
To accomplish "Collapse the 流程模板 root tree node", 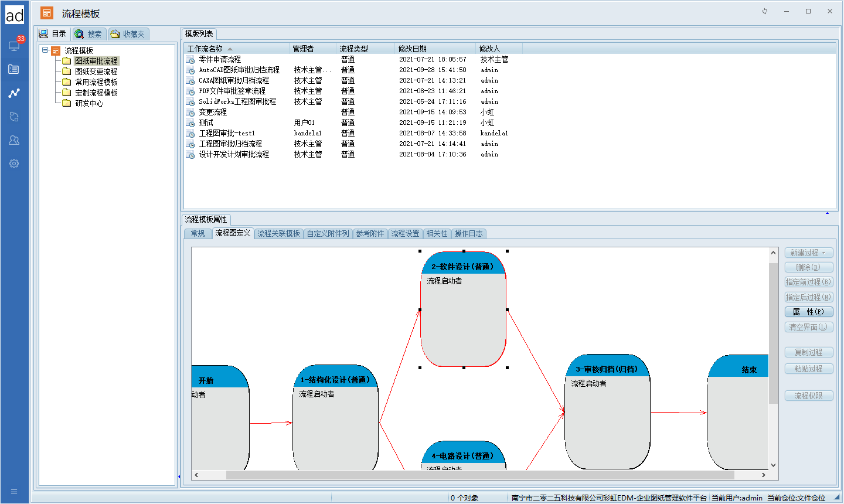I will pos(45,50).
